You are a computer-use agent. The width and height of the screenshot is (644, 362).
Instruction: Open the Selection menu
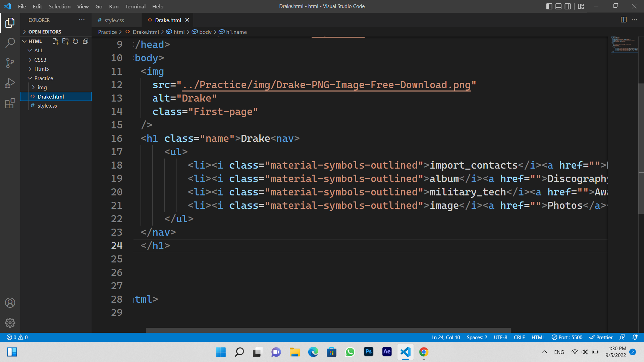click(x=59, y=6)
